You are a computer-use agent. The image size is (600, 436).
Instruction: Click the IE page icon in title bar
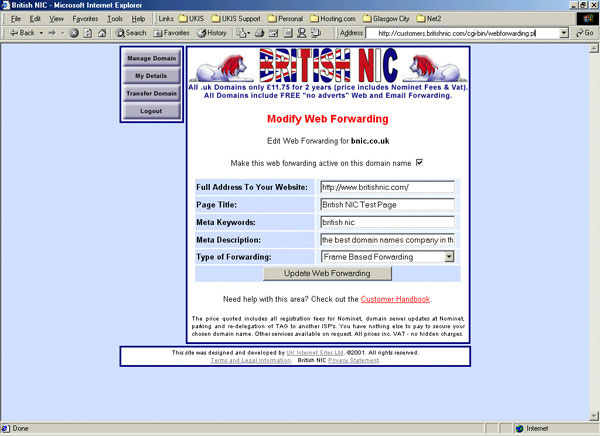point(5,5)
